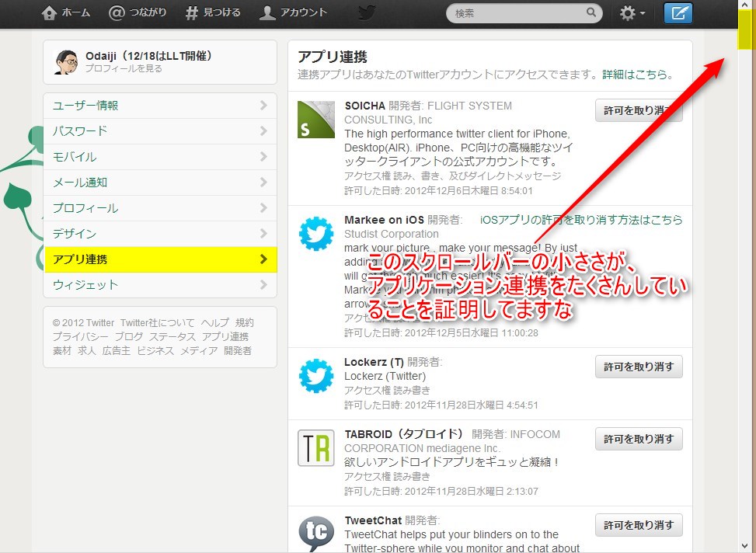Select デザイン in settings sidebar
This screenshot has width=756, height=553.
(160, 233)
